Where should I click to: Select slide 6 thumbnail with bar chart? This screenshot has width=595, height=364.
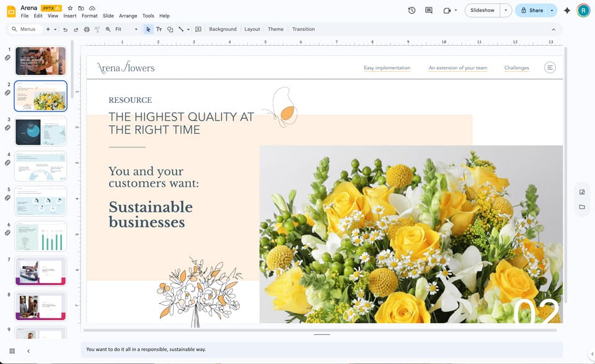[40, 236]
